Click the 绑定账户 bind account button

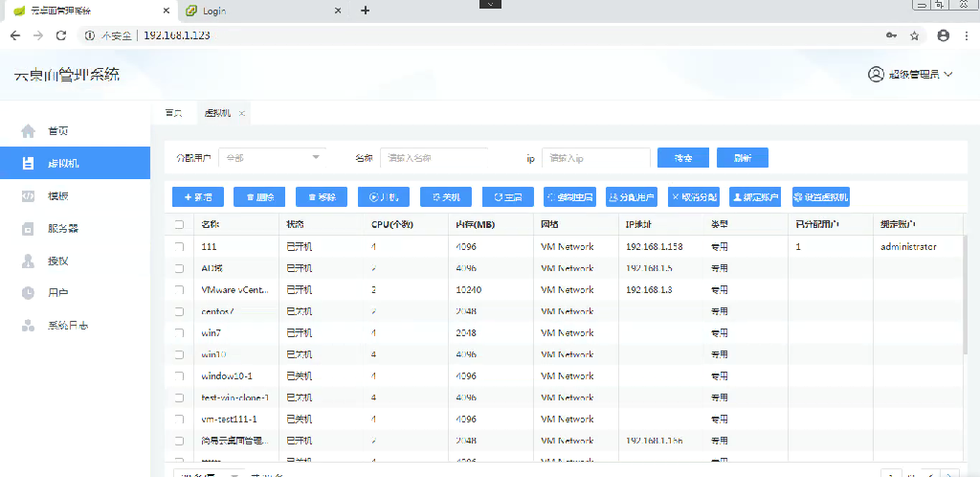click(x=756, y=197)
